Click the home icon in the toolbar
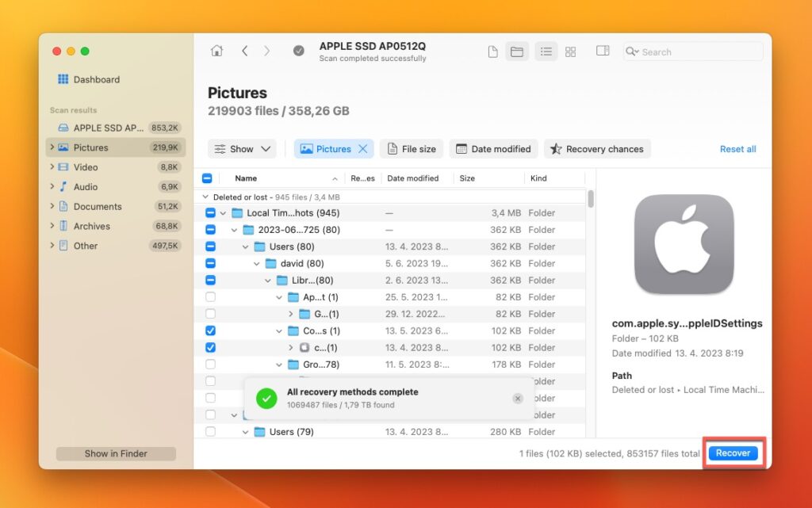 pyautogui.click(x=217, y=50)
